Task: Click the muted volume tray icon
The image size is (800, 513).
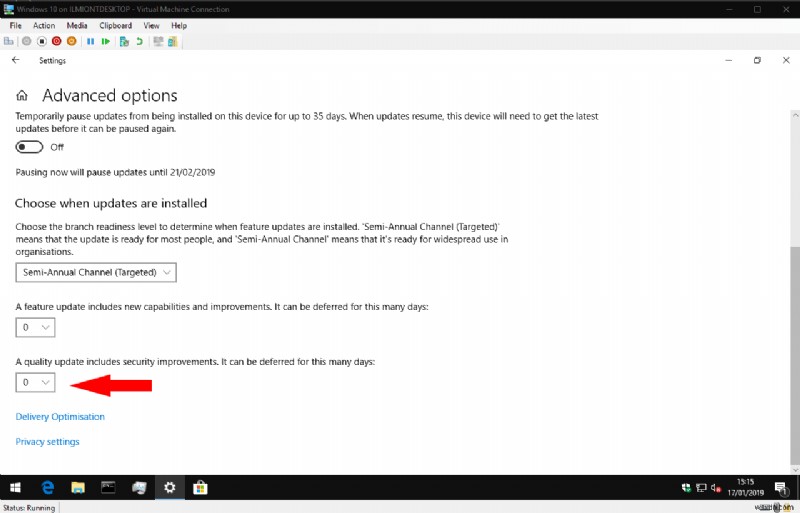Action: pyautogui.click(x=716, y=488)
